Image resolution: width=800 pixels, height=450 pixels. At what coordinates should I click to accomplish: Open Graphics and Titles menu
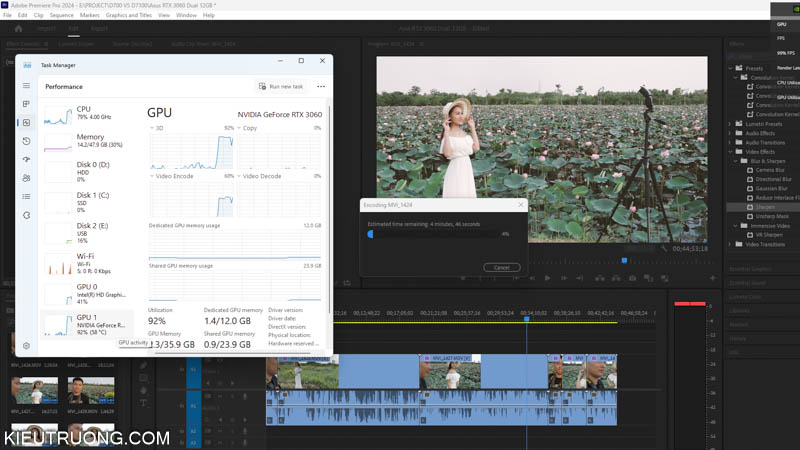[129, 15]
